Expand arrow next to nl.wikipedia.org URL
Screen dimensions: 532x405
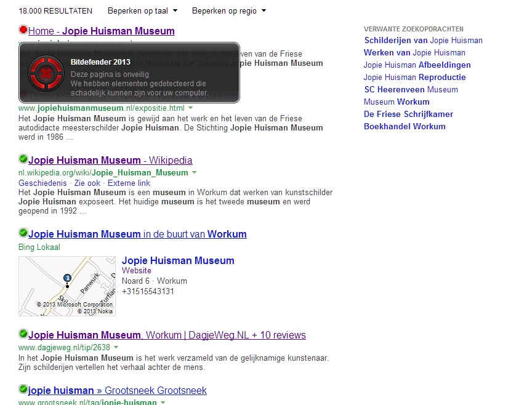pyautogui.click(x=194, y=172)
